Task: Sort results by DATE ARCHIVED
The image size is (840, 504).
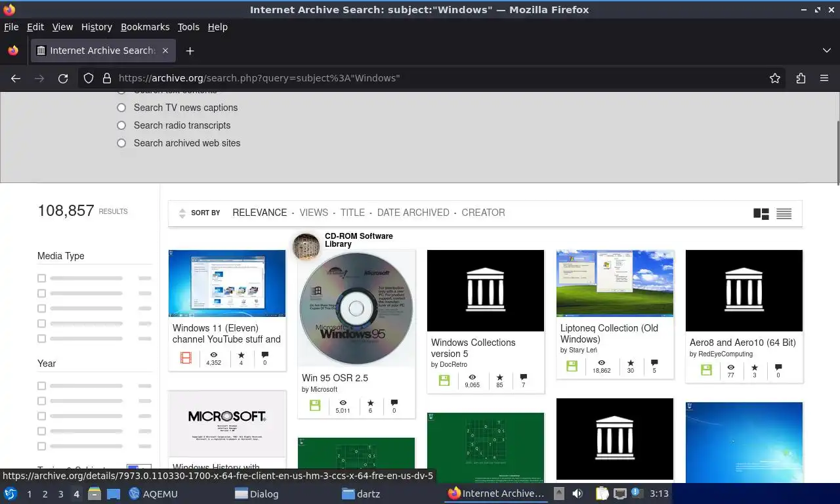Action: 413,213
